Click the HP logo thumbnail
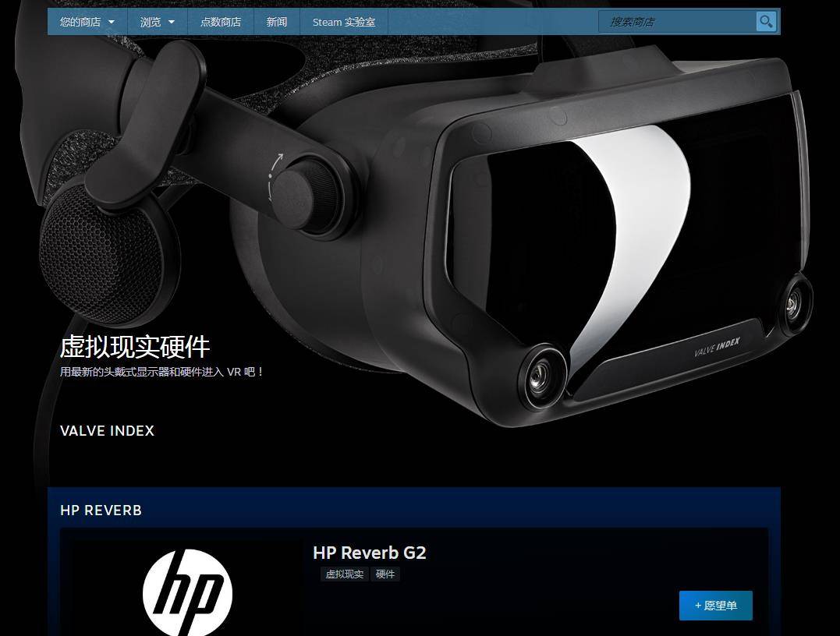The width and height of the screenshot is (840, 636). click(187, 592)
